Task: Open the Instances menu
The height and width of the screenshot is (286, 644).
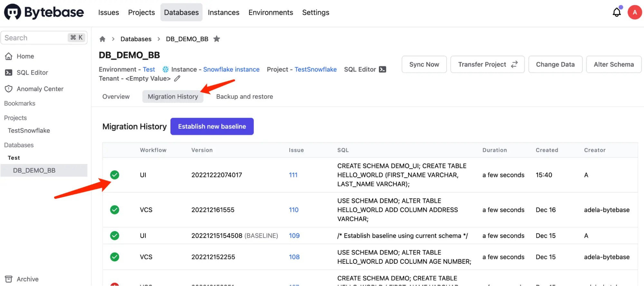Action: click(224, 12)
